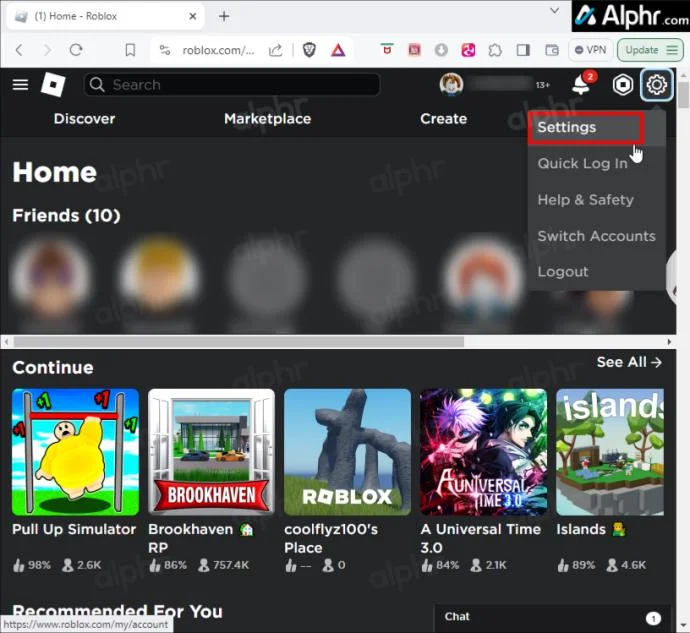The image size is (690, 633).
Task: Click the Friends (10) heading
Action: click(x=66, y=216)
